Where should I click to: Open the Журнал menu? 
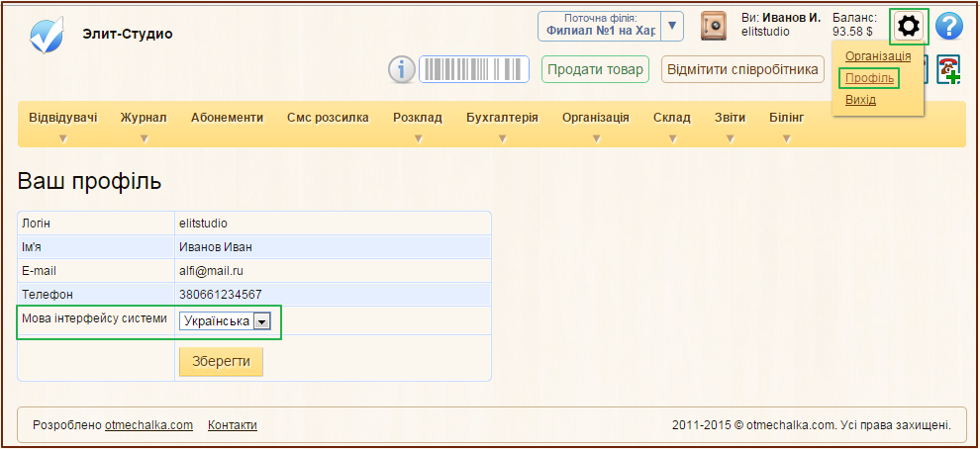point(144,119)
